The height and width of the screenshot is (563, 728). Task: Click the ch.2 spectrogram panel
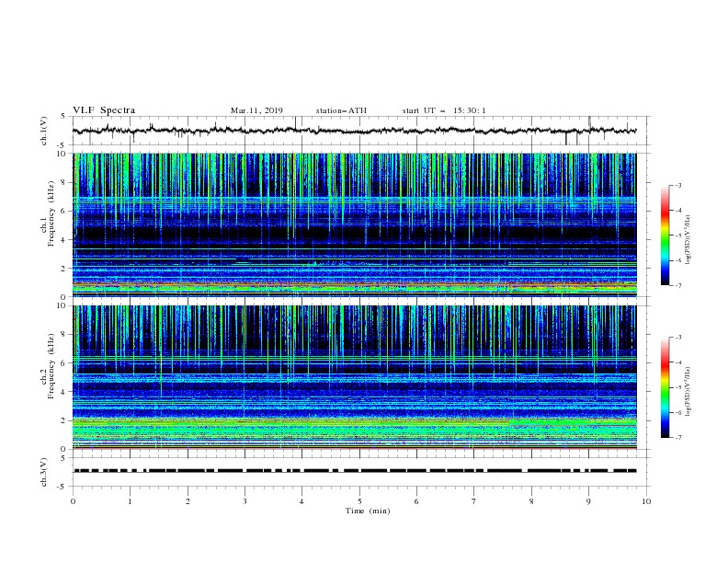pyautogui.click(x=355, y=377)
